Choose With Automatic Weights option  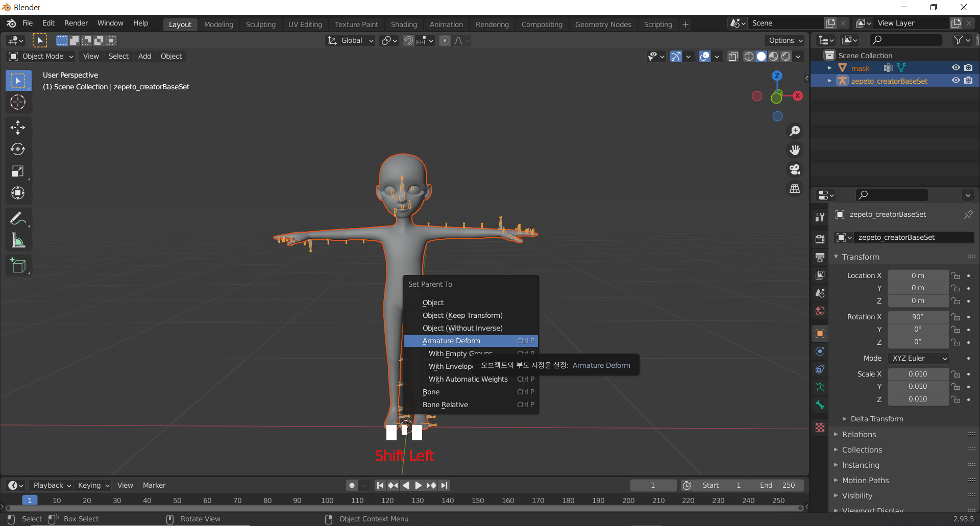click(x=471, y=379)
